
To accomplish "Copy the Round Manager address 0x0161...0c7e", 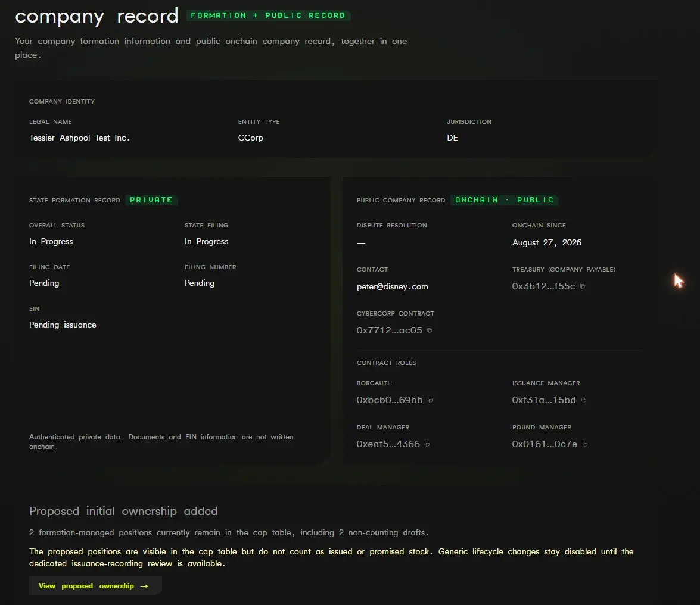I will click(585, 444).
